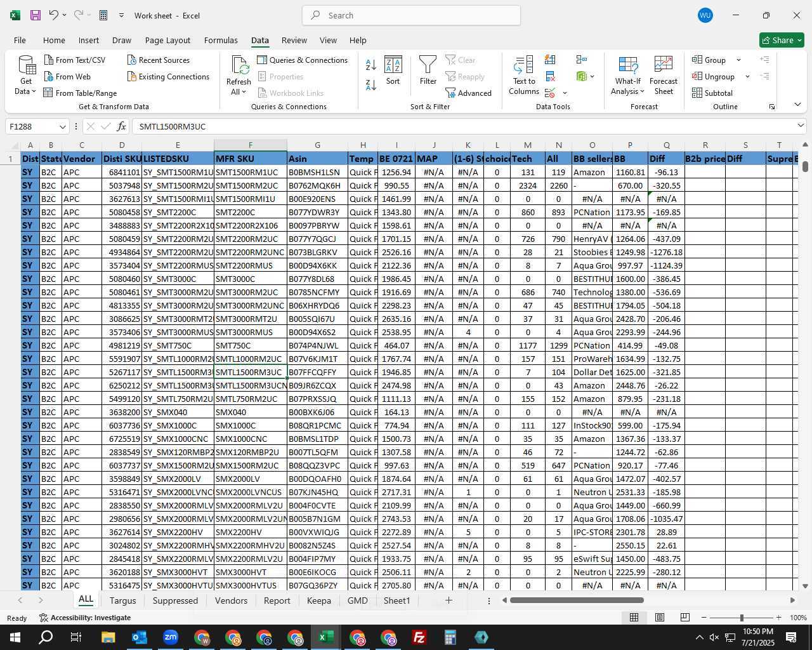Switch to the Home ribbon tab
The height and width of the screenshot is (650, 812).
pyautogui.click(x=54, y=40)
